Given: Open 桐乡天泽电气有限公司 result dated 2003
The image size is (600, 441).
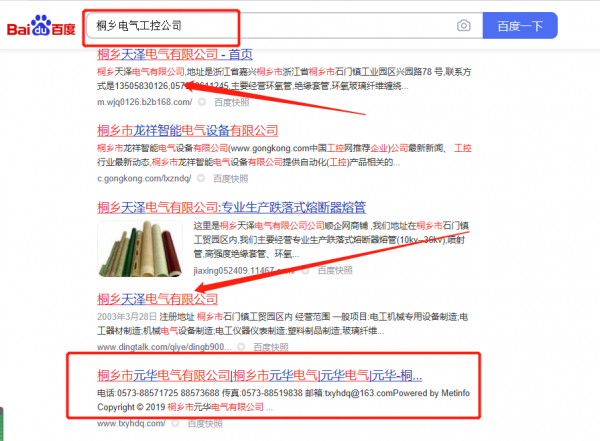Looking at the screenshot, I should click(157, 299).
